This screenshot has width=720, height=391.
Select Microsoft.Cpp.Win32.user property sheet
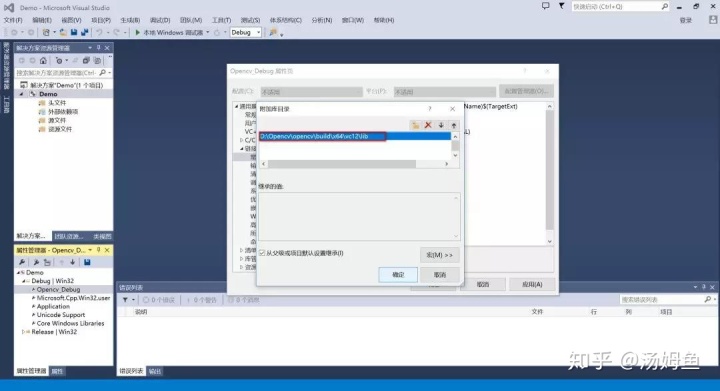[x=73, y=298]
